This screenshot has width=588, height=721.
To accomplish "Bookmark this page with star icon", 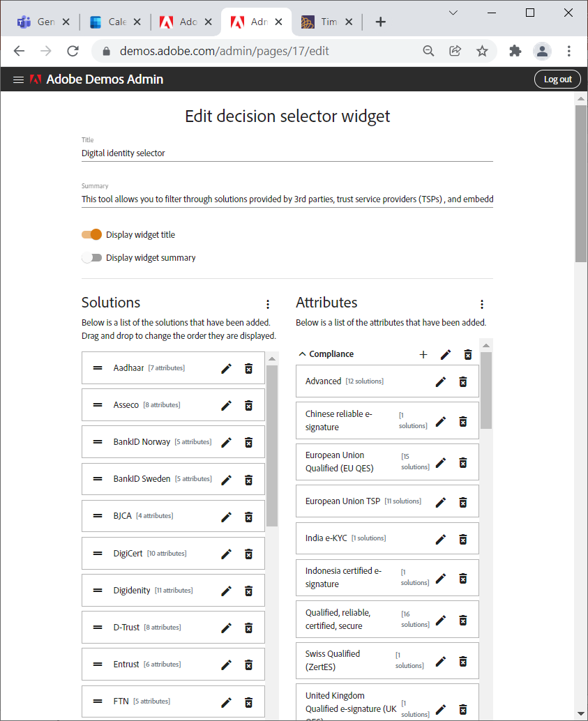I will 482,51.
